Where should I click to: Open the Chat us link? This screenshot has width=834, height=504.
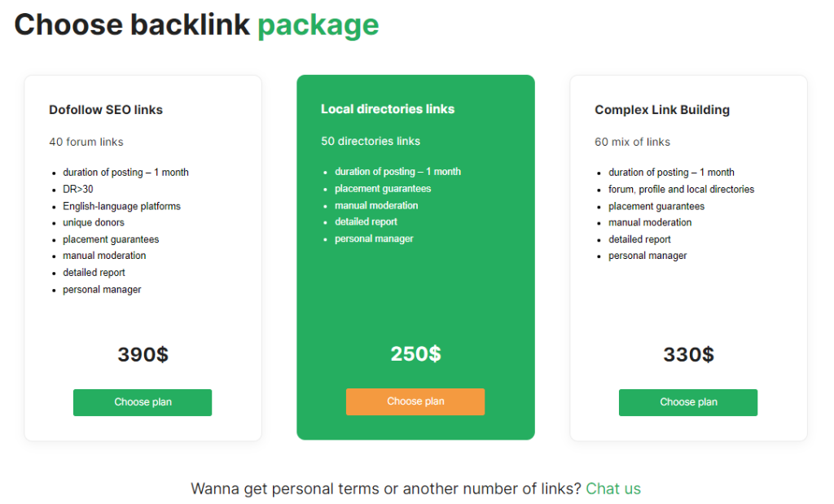coord(613,489)
